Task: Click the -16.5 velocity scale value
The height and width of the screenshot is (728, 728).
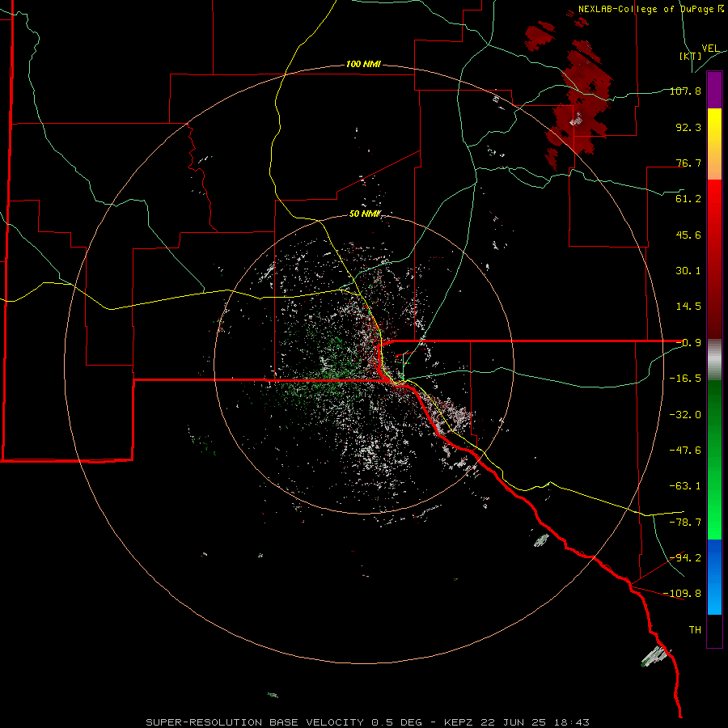Action: (x=686, y=379)
